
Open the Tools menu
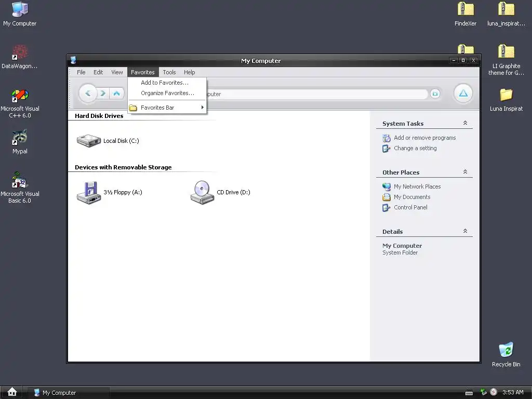(x=169, y=72)
